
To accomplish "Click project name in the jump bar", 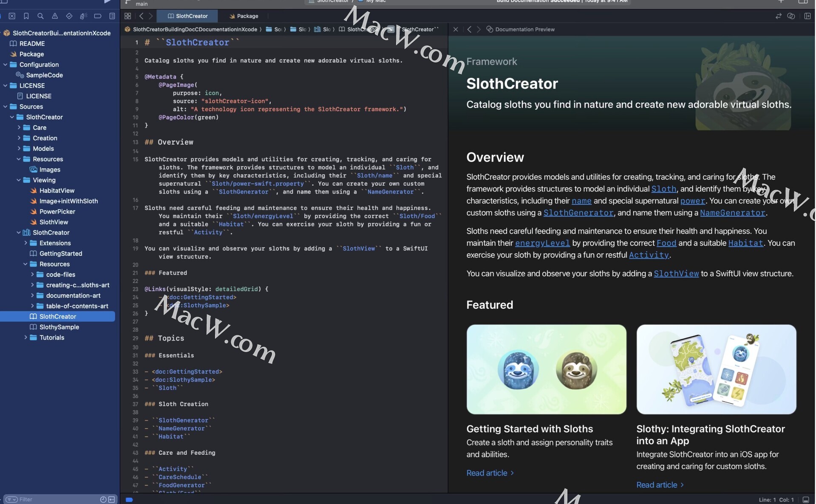I will pos(195,29).
